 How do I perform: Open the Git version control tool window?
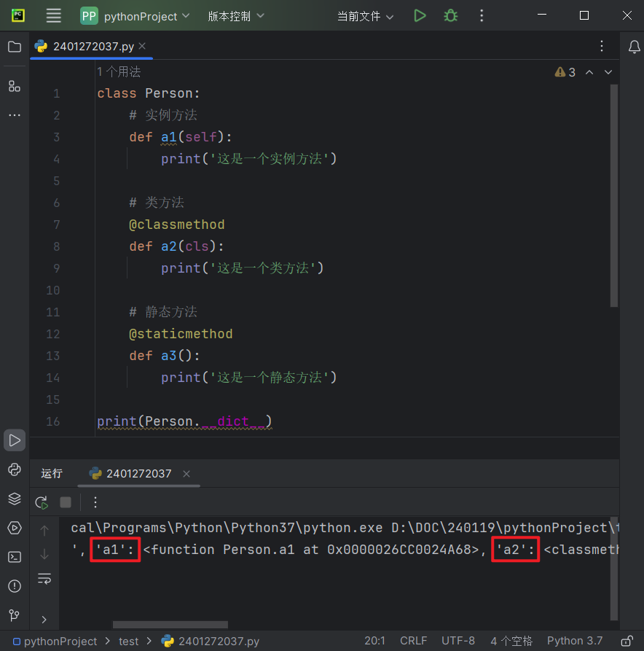tap(15, 615)
